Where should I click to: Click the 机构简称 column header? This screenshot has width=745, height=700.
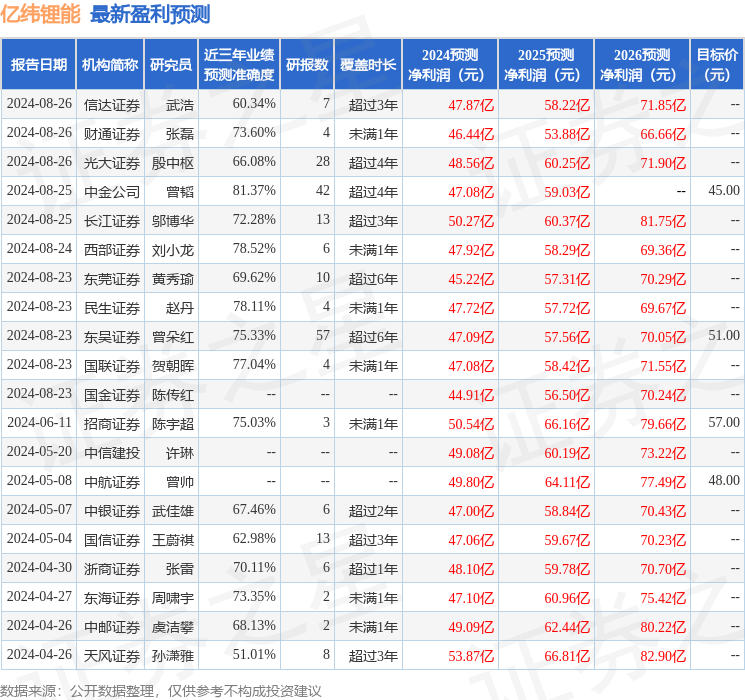click(x=110, y=65)
